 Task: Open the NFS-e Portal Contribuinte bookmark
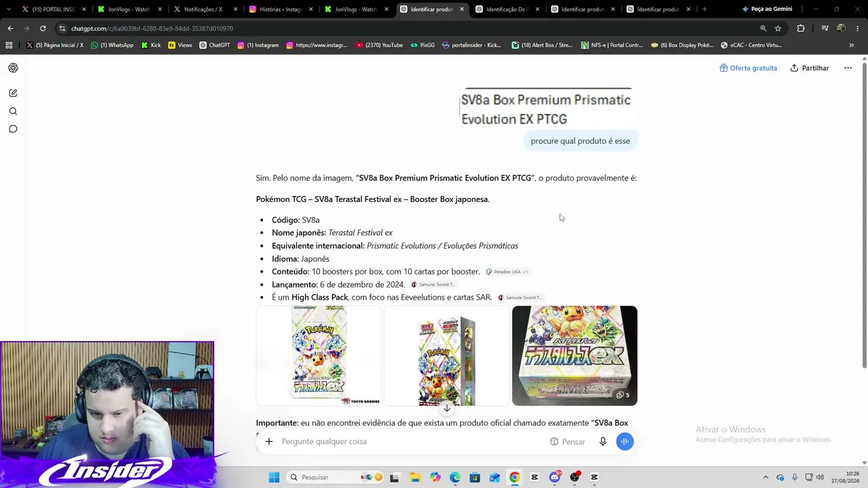(x=612, y=45)
